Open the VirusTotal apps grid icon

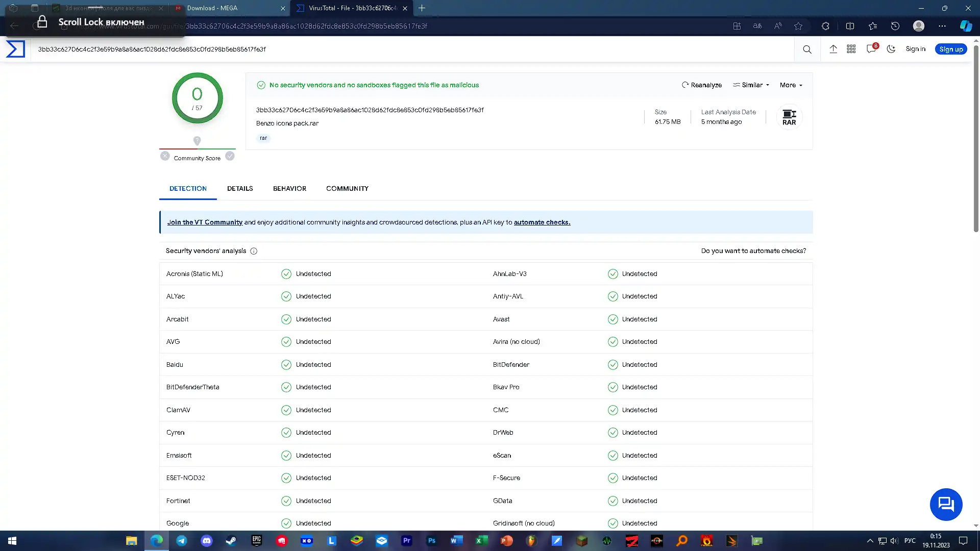(851, 49)
